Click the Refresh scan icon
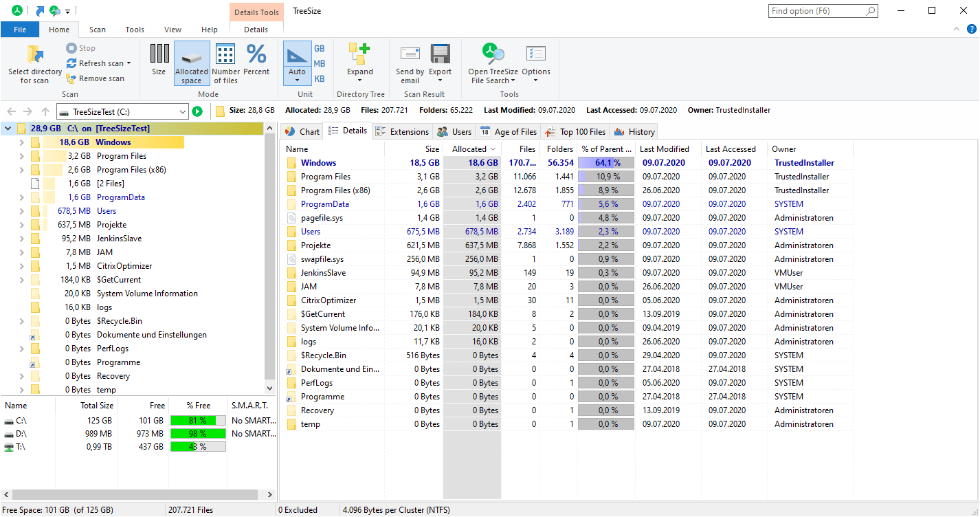Viewport: 980px width, 517px height. (x=71, y=63)
